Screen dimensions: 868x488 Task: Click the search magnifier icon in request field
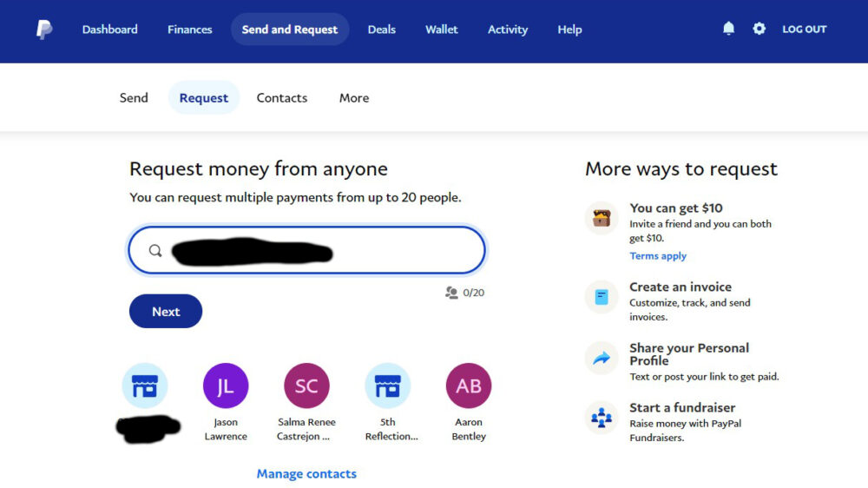coord(155,251)
